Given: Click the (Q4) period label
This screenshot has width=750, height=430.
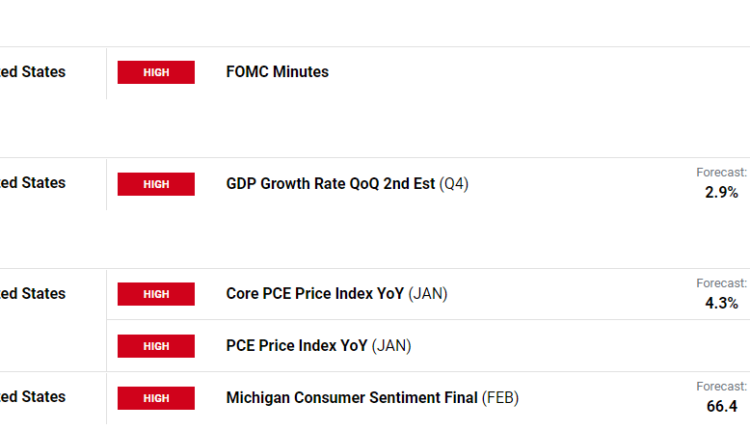Looking at the screenshot, I should pos(454,184).
